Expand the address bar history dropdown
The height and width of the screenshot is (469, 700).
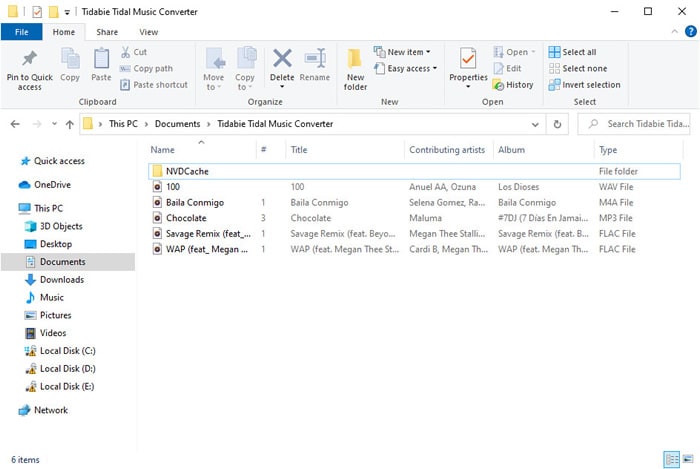[x=535, y=125]
